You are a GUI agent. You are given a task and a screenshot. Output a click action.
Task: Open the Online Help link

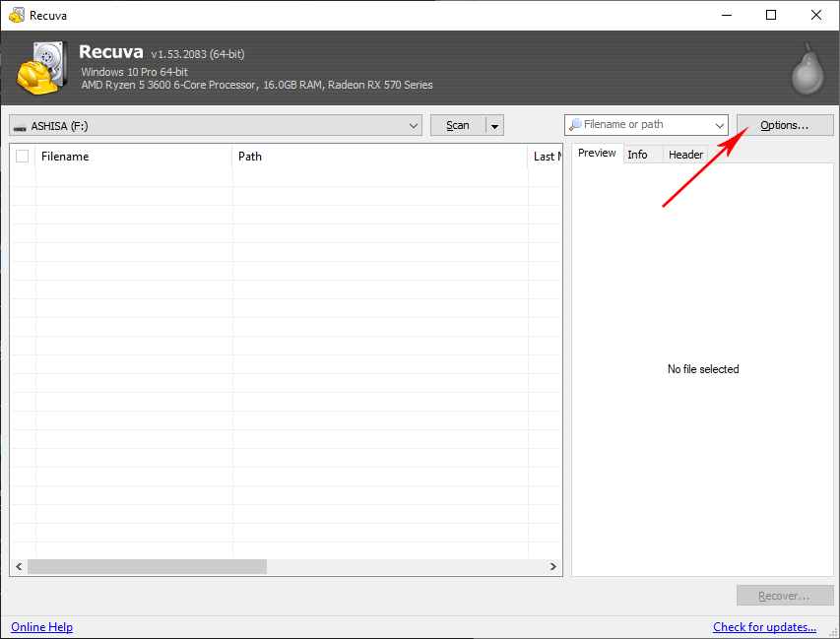tap(41, 627)
